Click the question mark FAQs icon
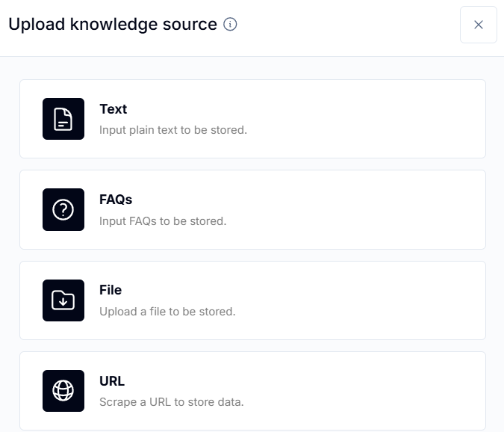The image size is (504, 432). (63, 210)
